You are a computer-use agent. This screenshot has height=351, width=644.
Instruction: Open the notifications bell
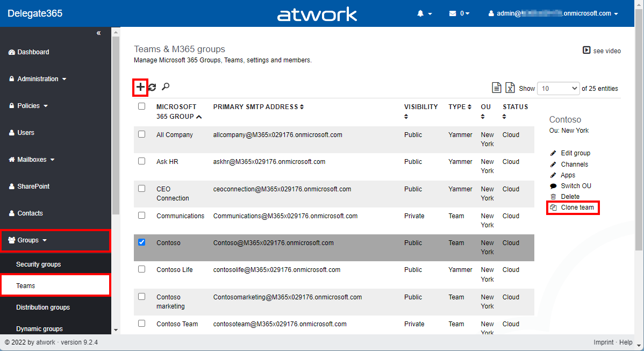pyautogui.click(x=424, y=13)
